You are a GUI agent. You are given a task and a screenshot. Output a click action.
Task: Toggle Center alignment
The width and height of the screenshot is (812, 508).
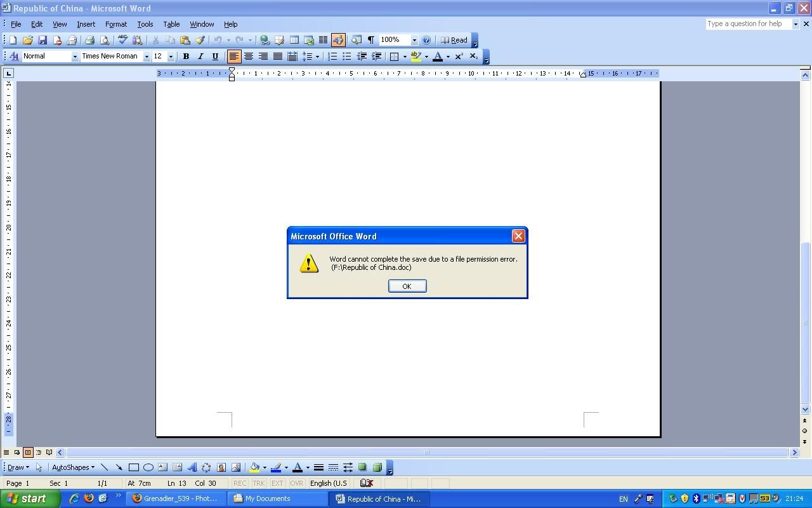coord(249,57)
